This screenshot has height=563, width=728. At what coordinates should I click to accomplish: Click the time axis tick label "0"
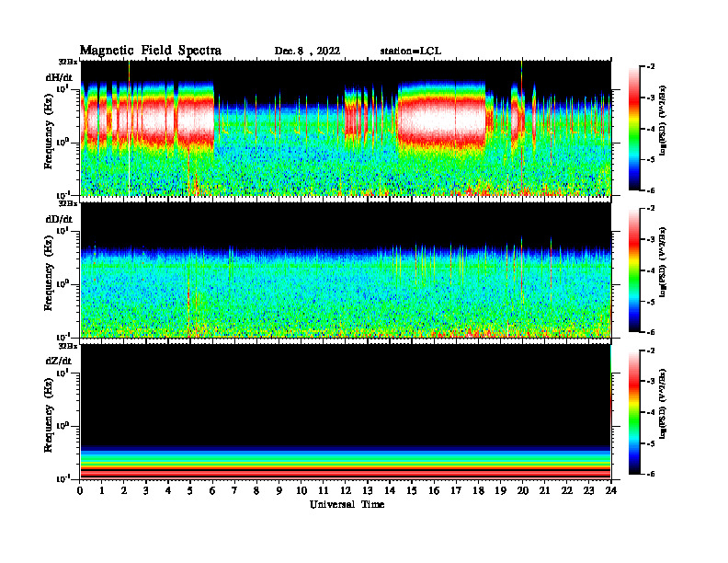click(x=80, y=490)
